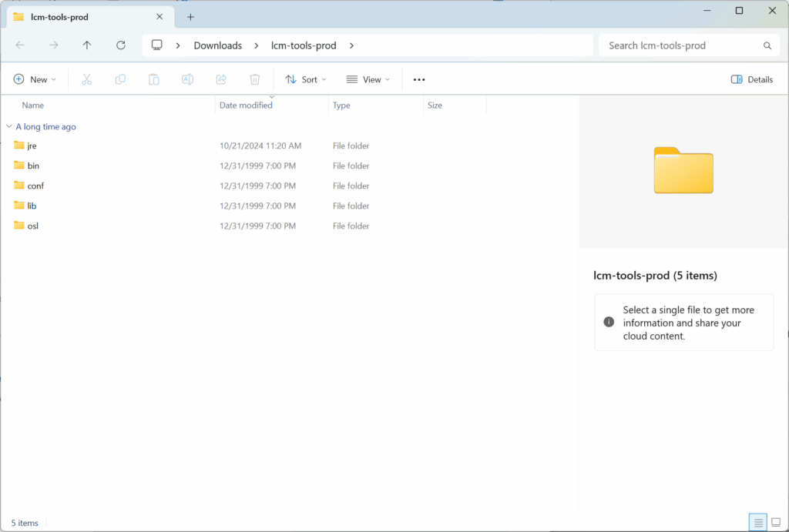Click the Delete trash can icon

coord(255,79)
